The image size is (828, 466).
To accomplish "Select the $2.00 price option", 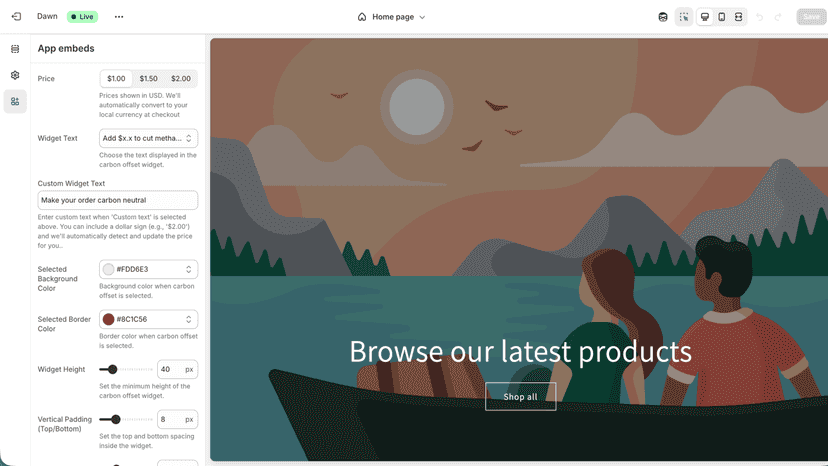I will click(x=181, y=79).
